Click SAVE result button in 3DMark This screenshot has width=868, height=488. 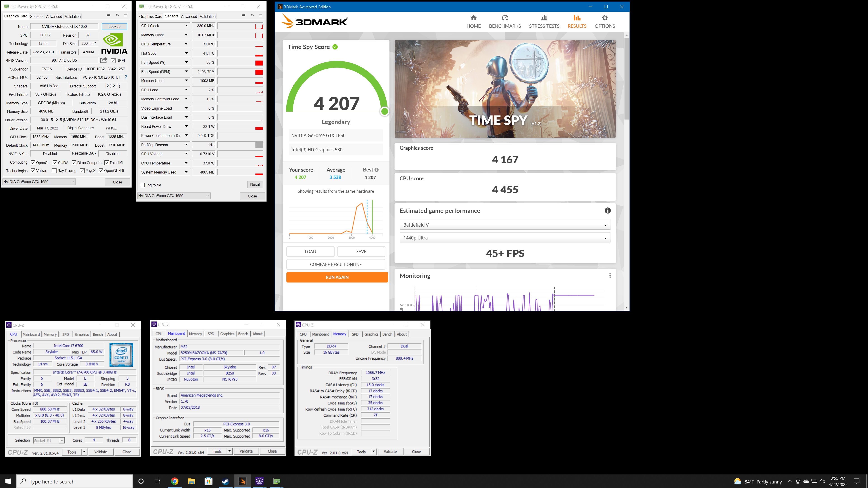tap(361, 252)
